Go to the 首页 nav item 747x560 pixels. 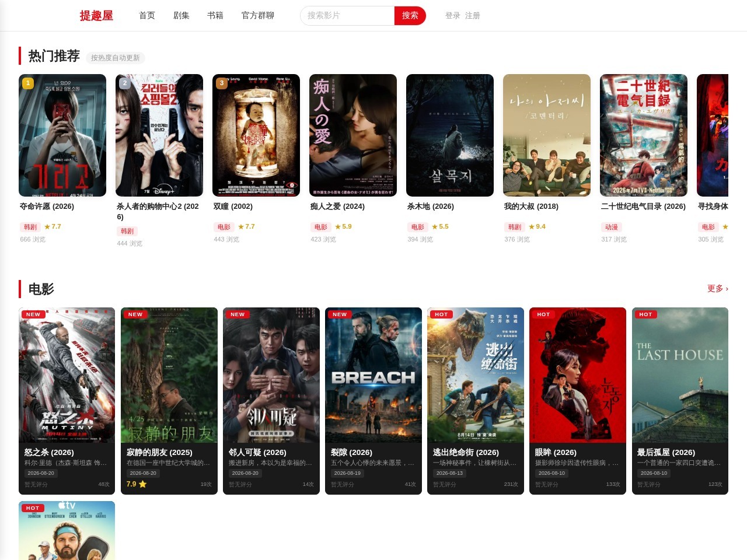[147, 16]
